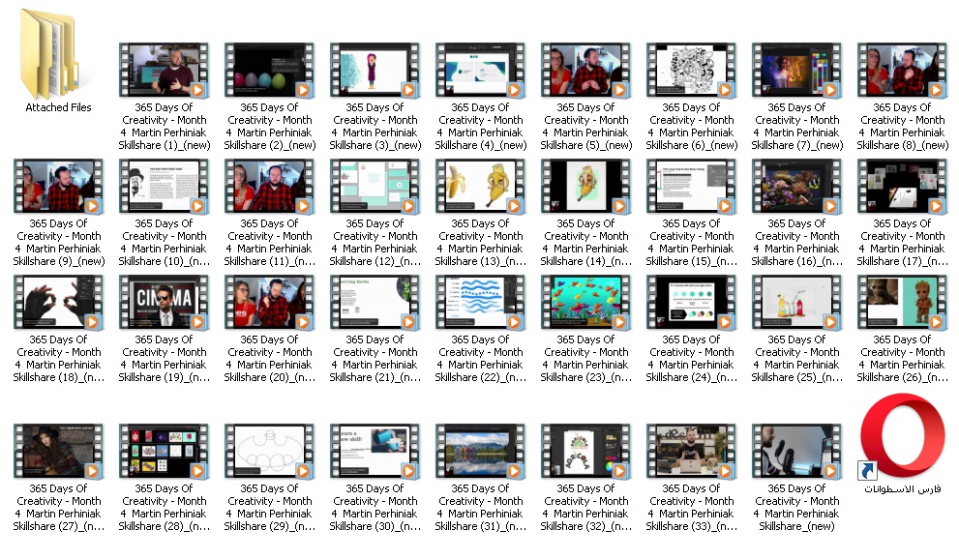Viewport: 959px width, 560px height.
Task: Select video file Skillshare (12)
Action: [x=375, y=187]
